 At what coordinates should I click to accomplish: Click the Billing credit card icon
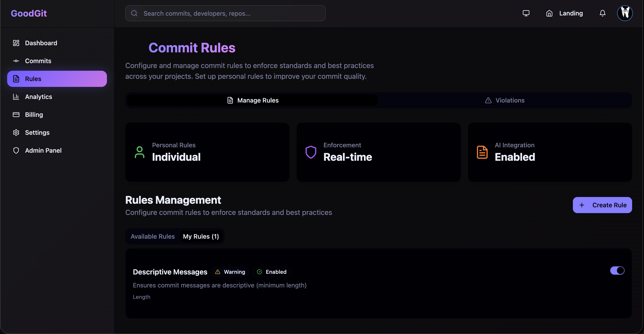16,115
